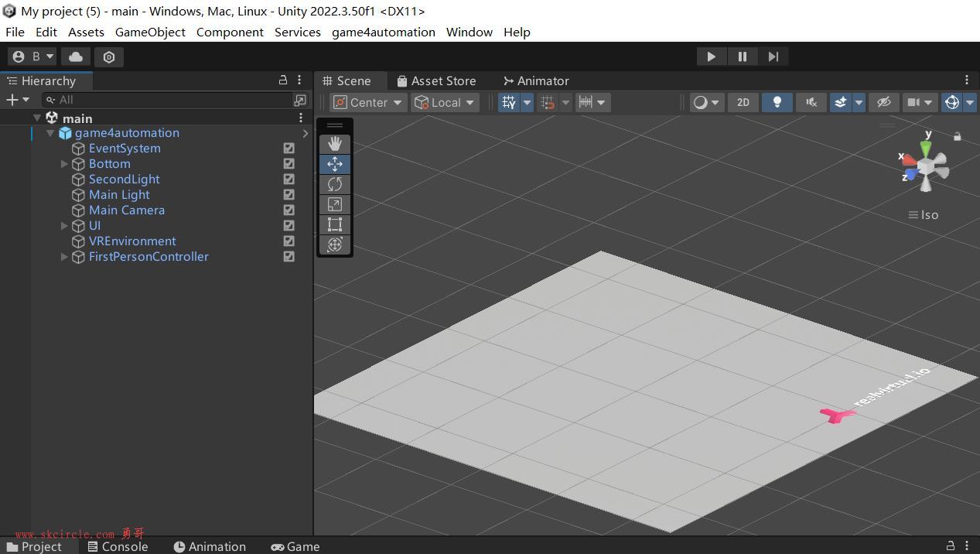Uncheck the VREnvironment checkbox
The height and width of the screenshot is (554, 980).
289,241
